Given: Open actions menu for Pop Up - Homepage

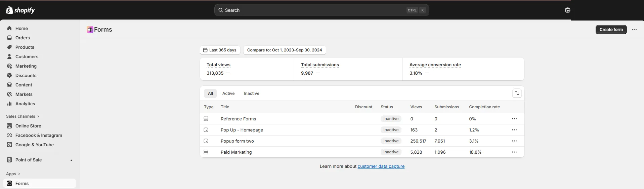Looking at the screenshot, I should tap(514, 130).
